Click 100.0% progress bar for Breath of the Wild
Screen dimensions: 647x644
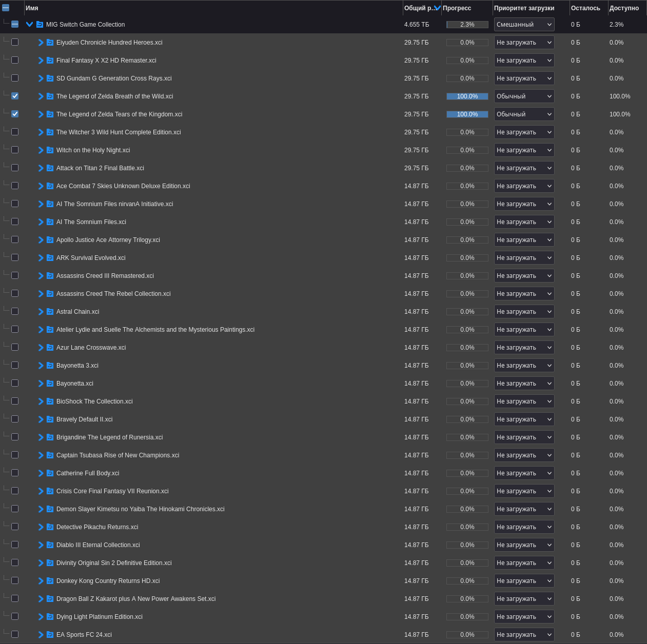pos(467,96)
